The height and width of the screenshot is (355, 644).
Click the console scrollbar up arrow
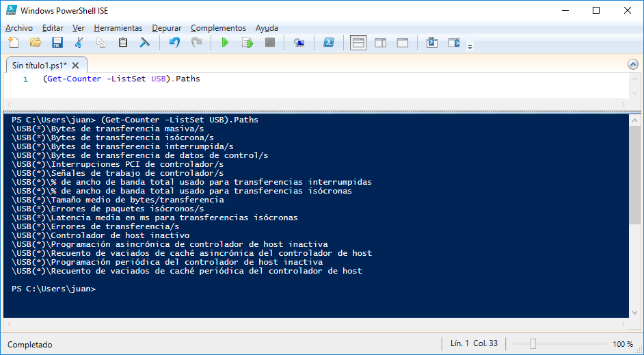634,120
